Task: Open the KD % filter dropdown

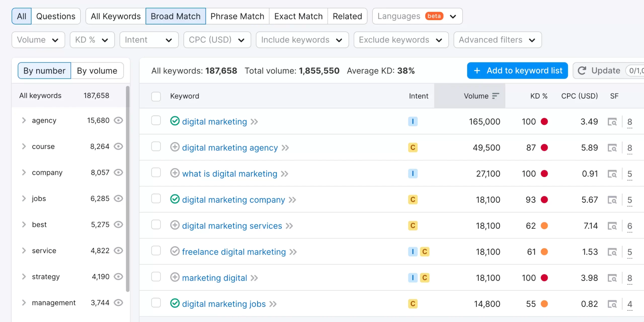Action: click(92, 40)
